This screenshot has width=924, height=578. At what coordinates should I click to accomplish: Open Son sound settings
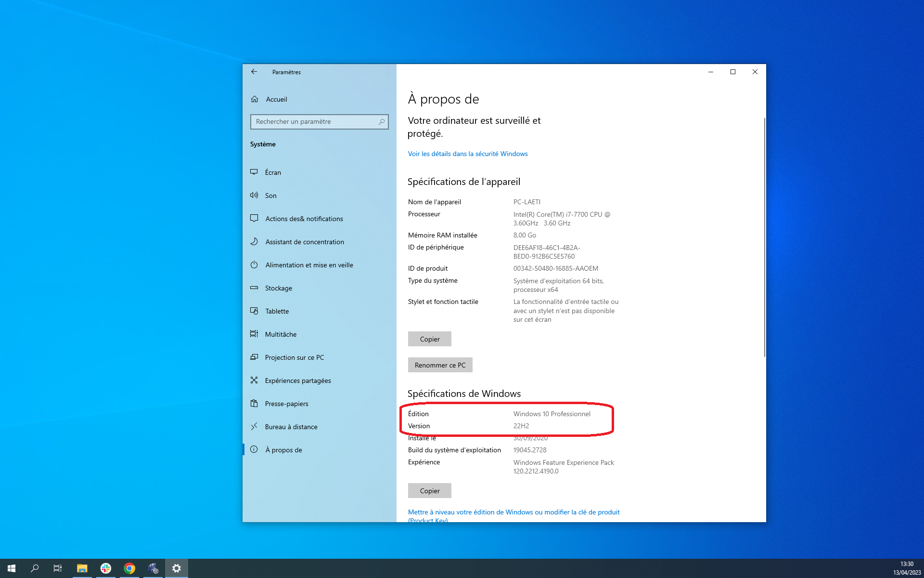pos(270,196)
